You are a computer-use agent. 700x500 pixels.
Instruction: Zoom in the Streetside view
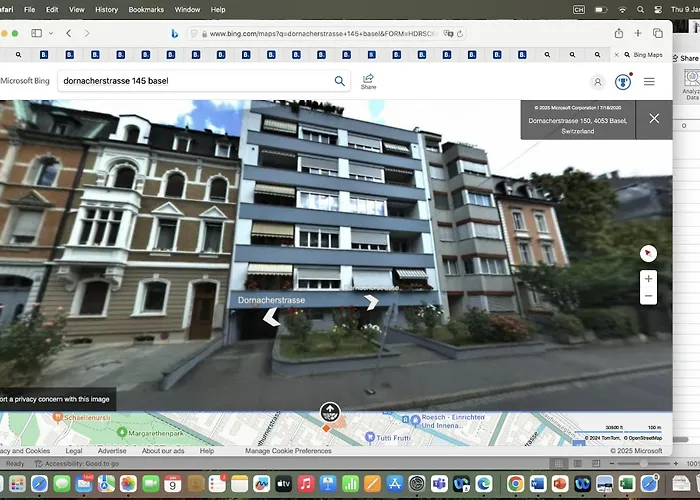(648, 279)
